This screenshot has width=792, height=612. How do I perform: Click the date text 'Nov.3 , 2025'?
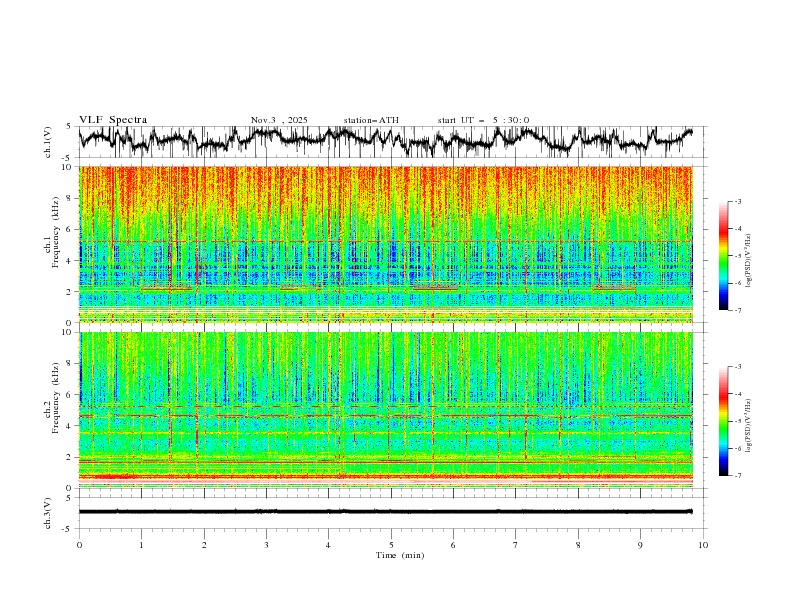[x=279, y=120]
